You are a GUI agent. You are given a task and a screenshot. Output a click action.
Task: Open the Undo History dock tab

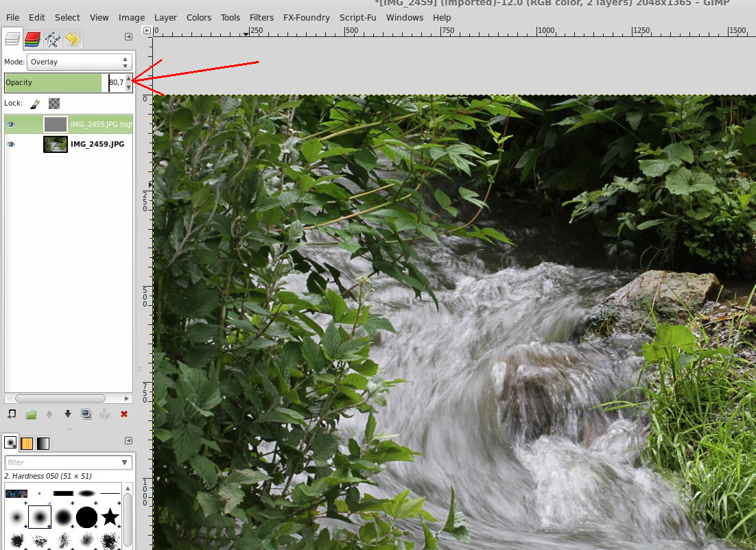[73, 39]
